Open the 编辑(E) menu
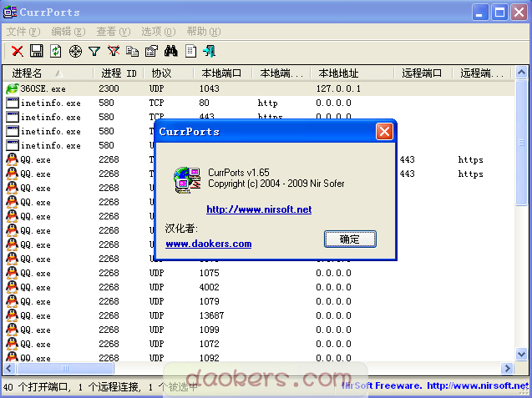The height and width of the screenshot is (398, 532). pos(68,32)
